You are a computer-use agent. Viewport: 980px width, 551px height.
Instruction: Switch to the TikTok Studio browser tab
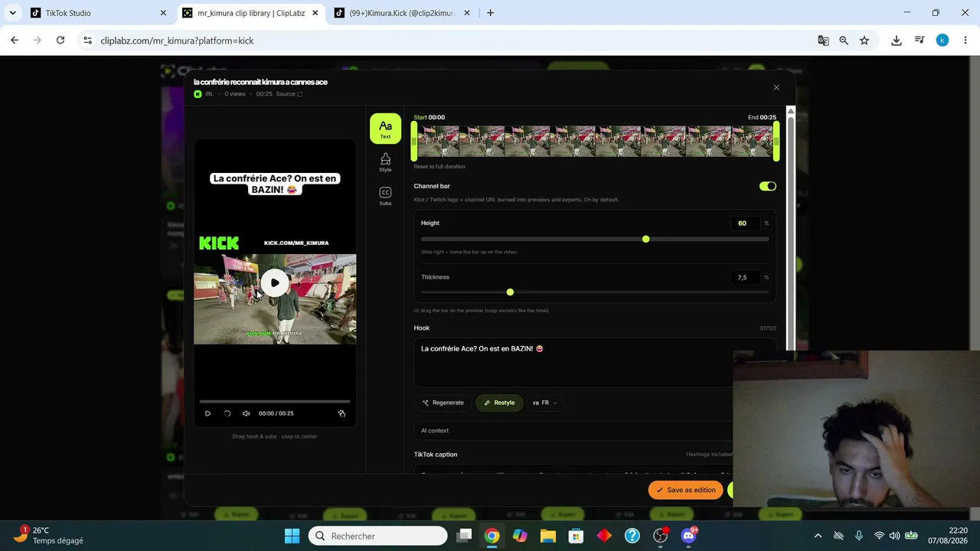pos(96,13)
